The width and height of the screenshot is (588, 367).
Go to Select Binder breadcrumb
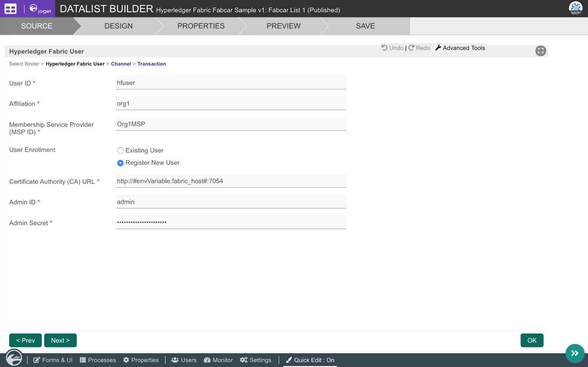24,64
